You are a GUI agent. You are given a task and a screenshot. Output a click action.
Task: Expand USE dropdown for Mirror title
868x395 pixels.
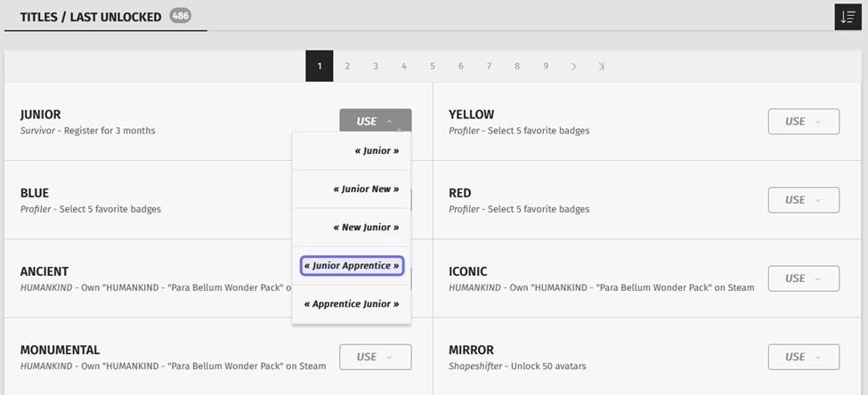coord(803,357)
